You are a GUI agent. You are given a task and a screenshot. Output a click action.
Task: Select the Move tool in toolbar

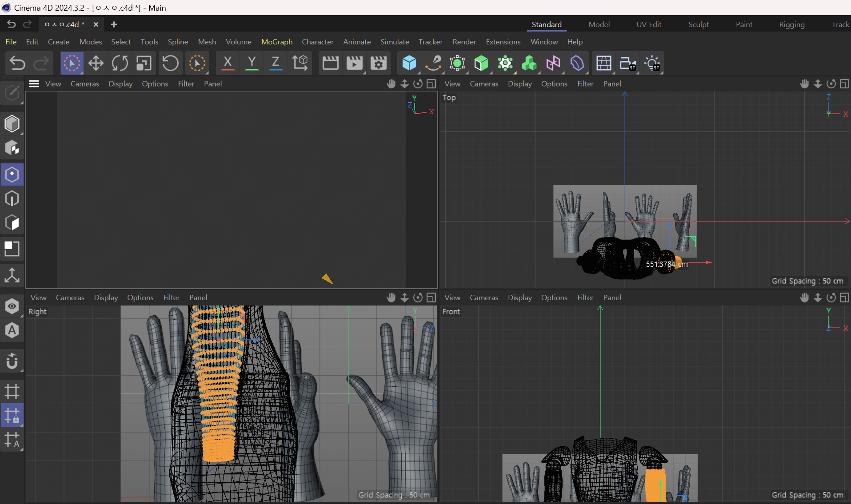click(x=96, y=63)
